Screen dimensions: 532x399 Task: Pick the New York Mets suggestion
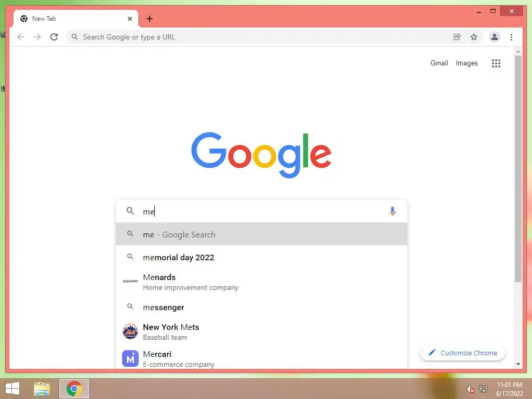[x=261, y=332]
